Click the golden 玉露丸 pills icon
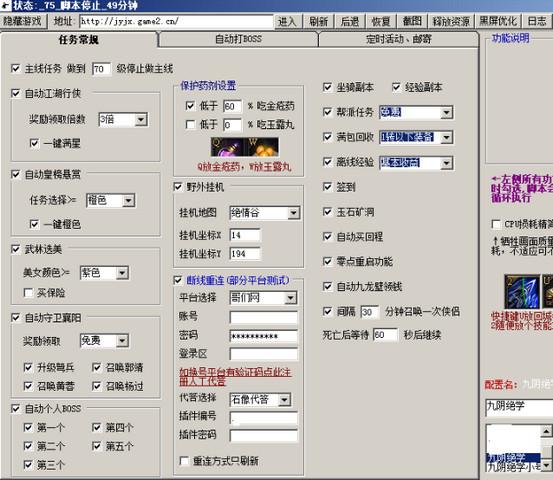 (262, 147)
